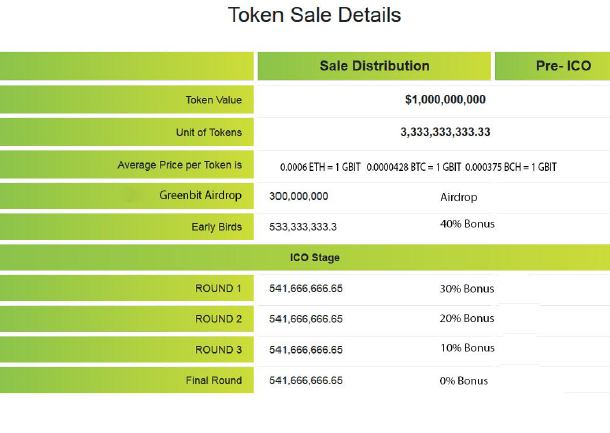This screenshot has height=433, width=610.
Task: Select the ICO Stage section header
Action: pyautogui.click(x=315, y=258)
